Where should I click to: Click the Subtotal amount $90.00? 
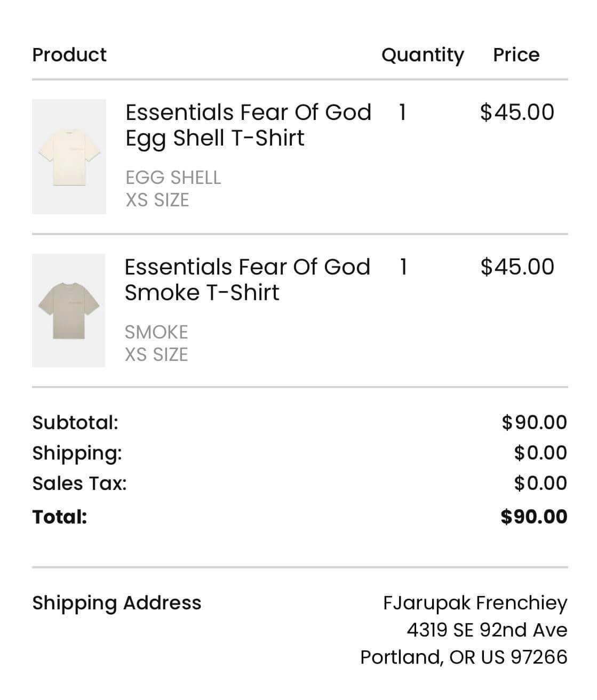click(534, 422)
